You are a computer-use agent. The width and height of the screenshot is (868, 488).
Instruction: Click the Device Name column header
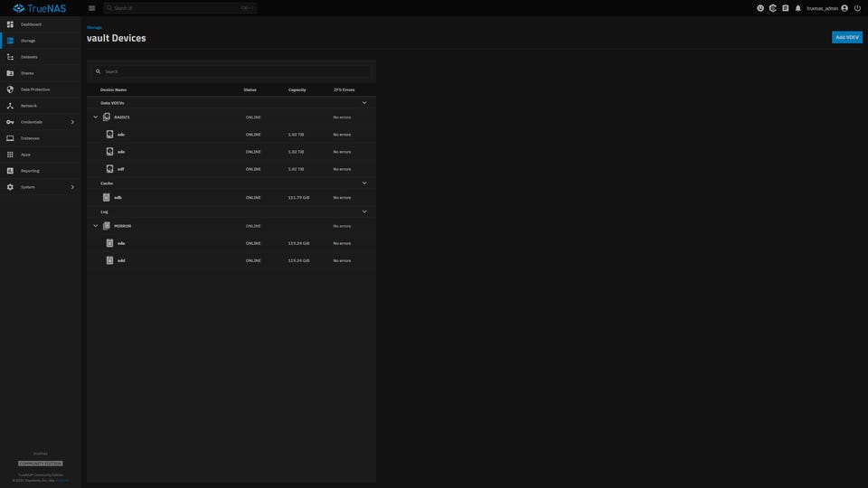pyautogui.click(x=114, y=89)
